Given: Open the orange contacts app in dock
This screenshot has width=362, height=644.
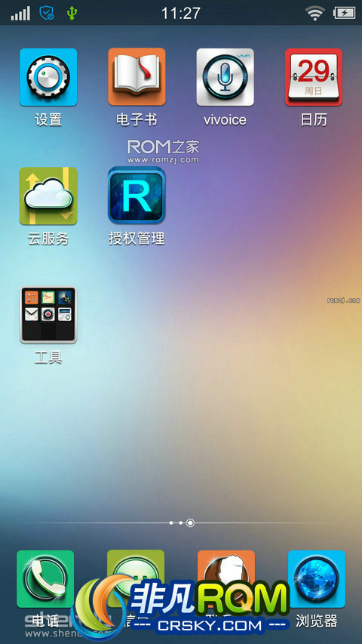Looking at the screenshot, I should coord(226,579).
